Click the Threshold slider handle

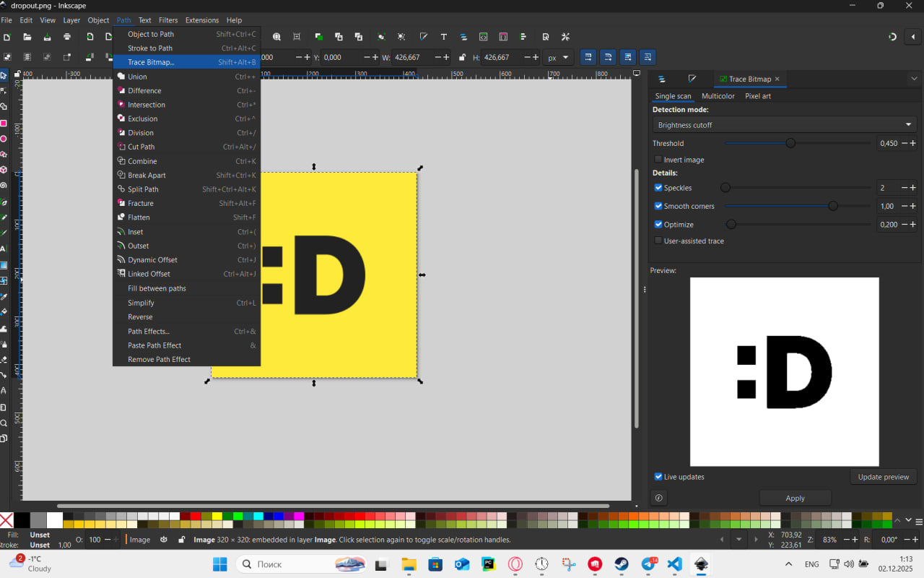[790, 143]
